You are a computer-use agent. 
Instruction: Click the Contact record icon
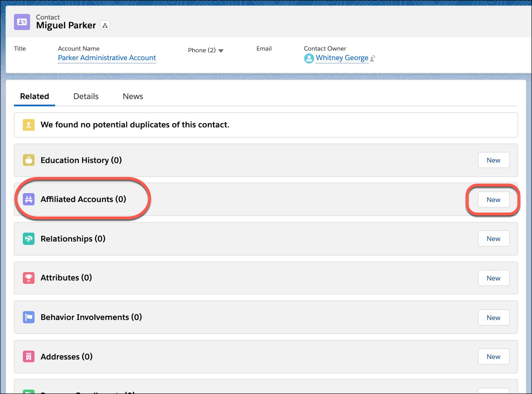(x=22, y=22)
